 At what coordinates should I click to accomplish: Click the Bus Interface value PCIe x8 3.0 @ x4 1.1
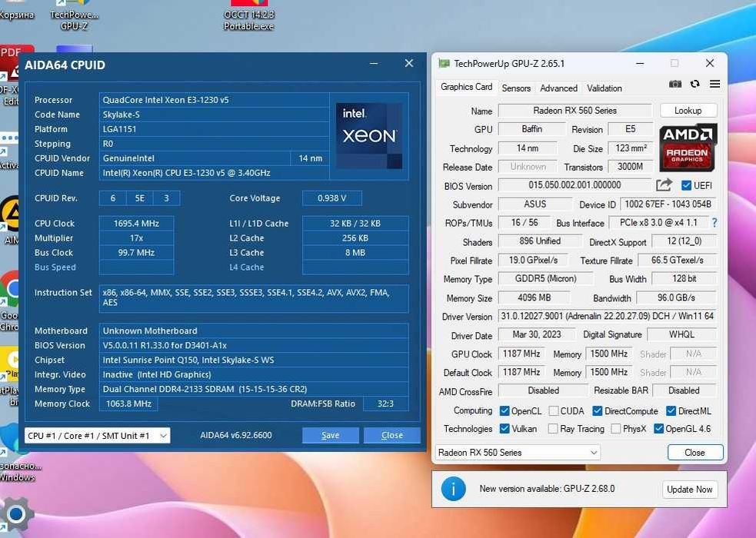coord(658,223)
